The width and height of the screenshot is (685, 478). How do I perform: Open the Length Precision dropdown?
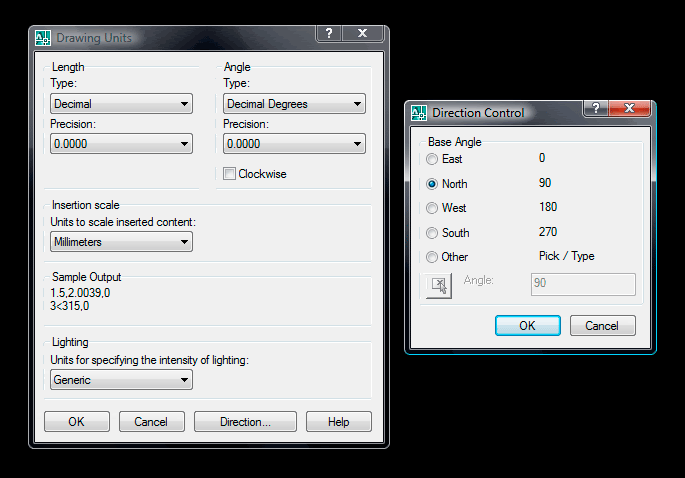point(121,144)
